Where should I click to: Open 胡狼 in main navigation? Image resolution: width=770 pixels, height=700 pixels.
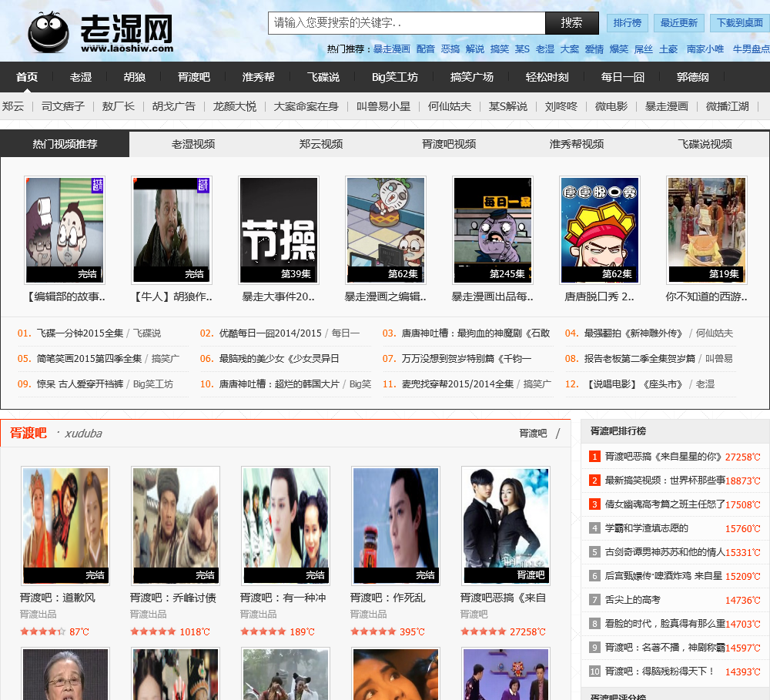[x=135, y=77]
